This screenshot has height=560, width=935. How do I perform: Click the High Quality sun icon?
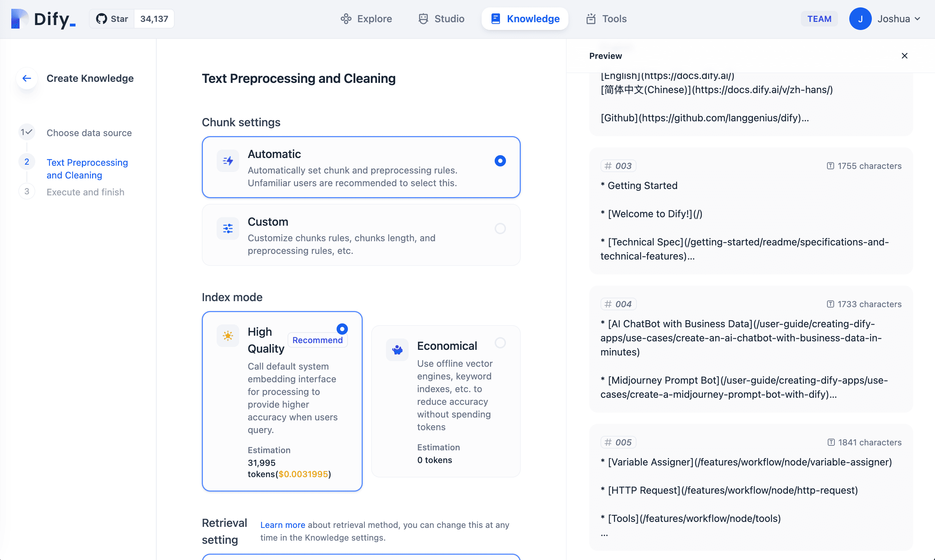tap(228, 335)
